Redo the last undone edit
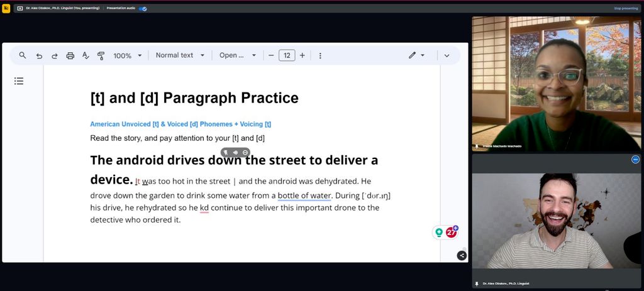The width and height of the screenshot is (644, 291). (54, 55)
